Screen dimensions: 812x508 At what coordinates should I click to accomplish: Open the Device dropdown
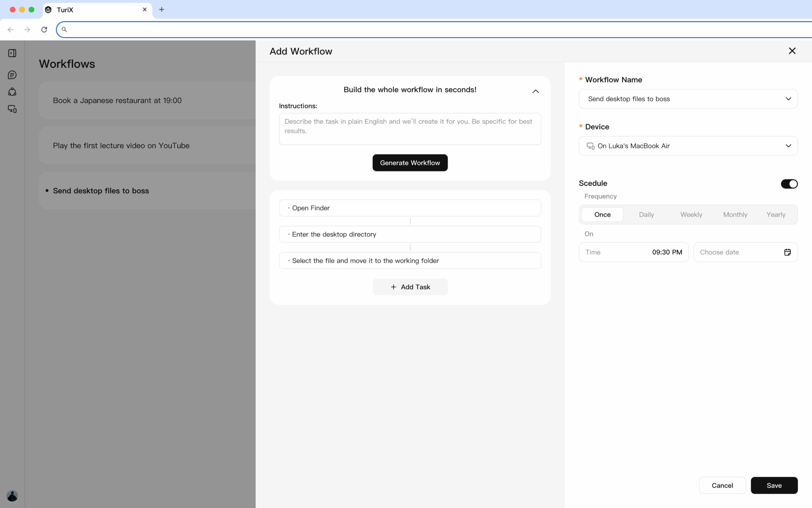click(688, 146)
